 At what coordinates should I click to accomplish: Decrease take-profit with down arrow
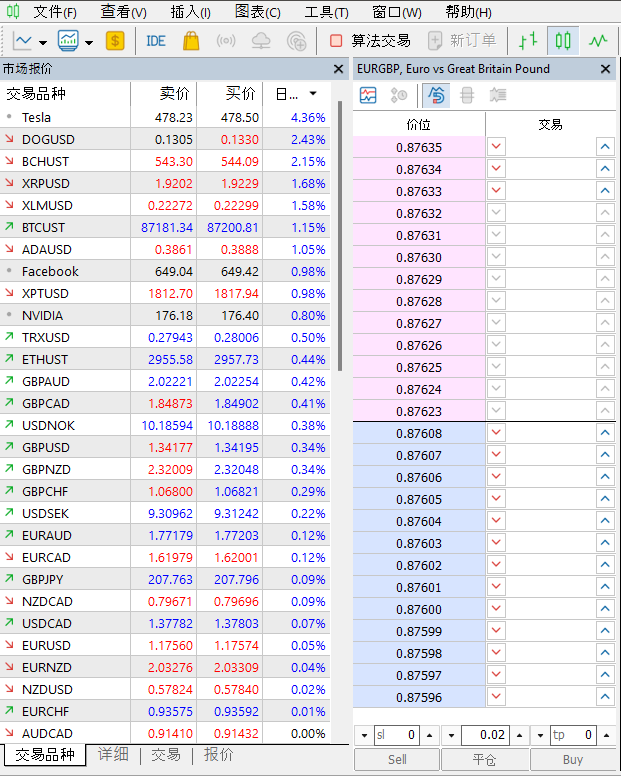540,735
